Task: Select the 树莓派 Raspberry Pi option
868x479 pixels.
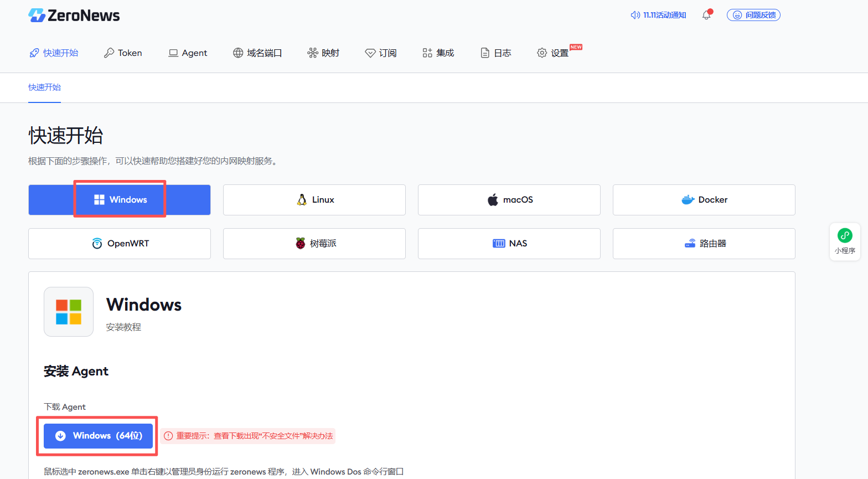Action: click(x=314, y=244)
